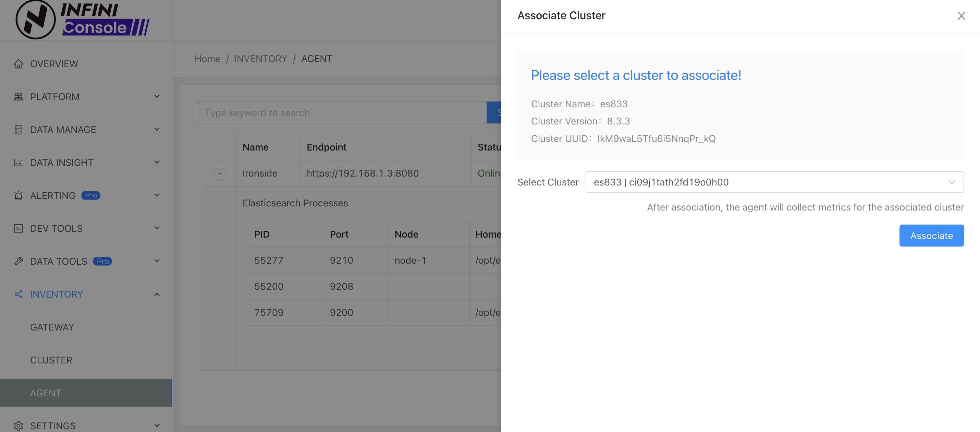
Task: Click the Inventory share icon
Action: pos(18,294)
